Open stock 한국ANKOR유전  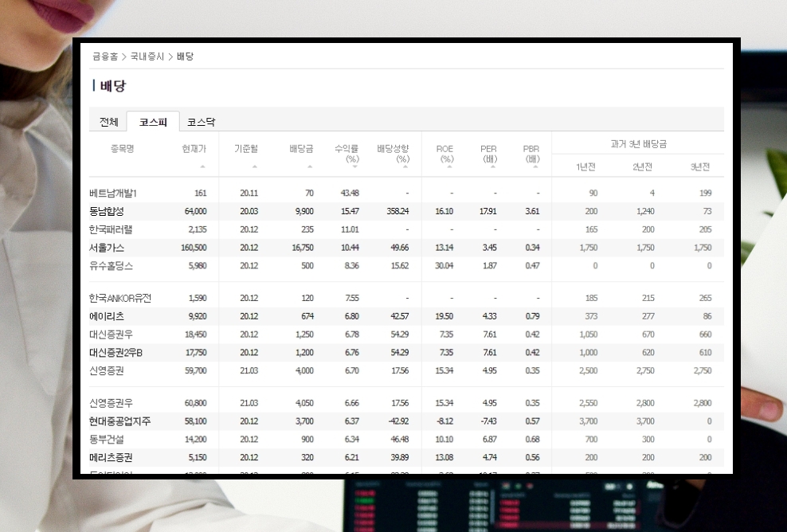pyautogui.click(x=120, y=298)
